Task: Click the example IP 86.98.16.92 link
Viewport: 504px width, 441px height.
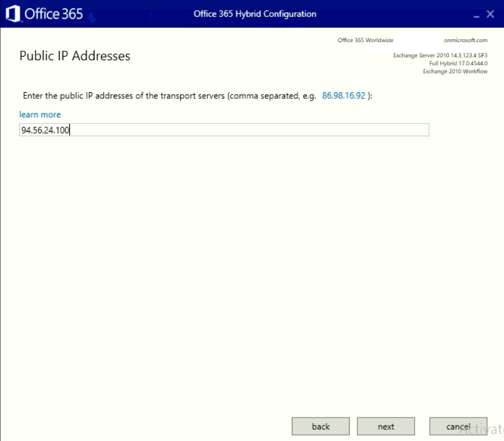Action: tap(344, 96)
